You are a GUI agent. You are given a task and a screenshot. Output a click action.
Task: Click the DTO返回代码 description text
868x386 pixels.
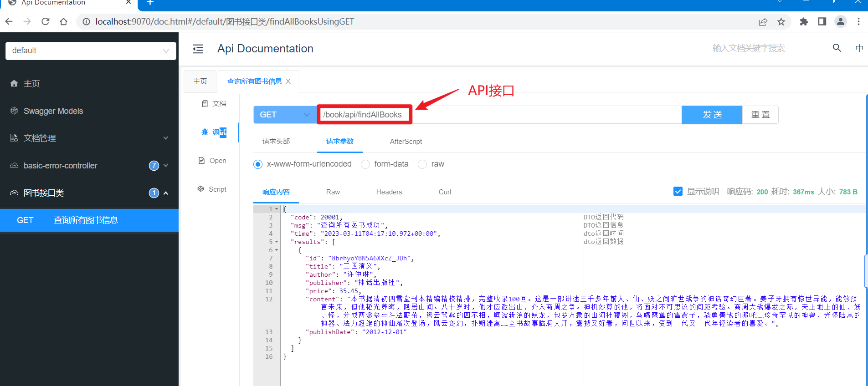point(603,217)
